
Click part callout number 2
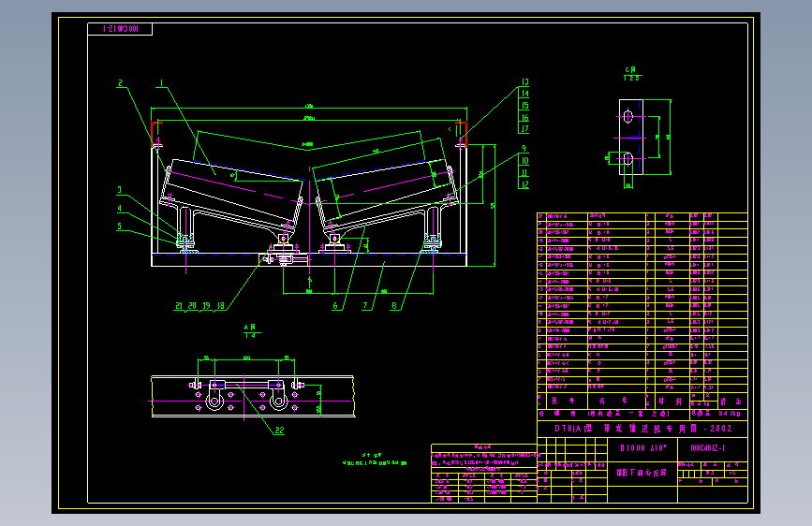[121, 83]
